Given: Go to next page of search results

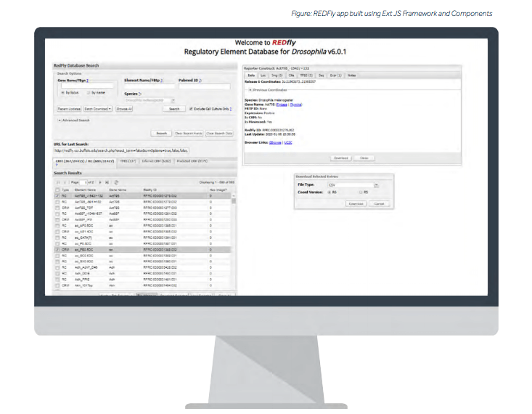Looking at the screenshot, I should [x=100, y=182].
